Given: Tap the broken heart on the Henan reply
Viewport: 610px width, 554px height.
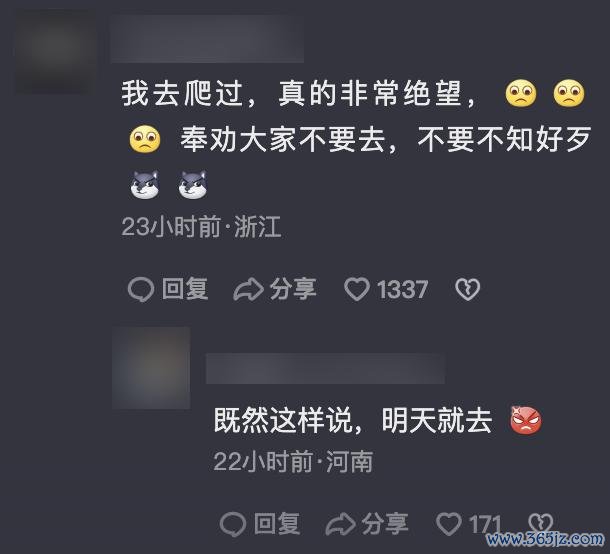Looking at the screenshot, I should 540,524.
